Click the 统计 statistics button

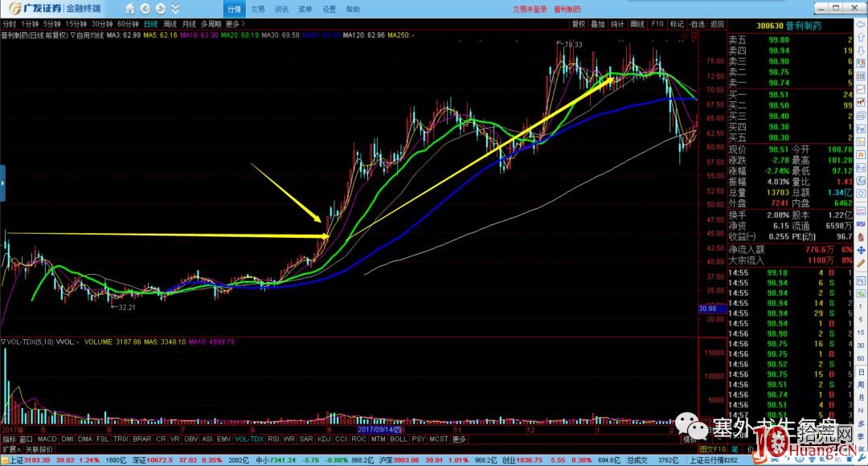[x=617, y=24]
